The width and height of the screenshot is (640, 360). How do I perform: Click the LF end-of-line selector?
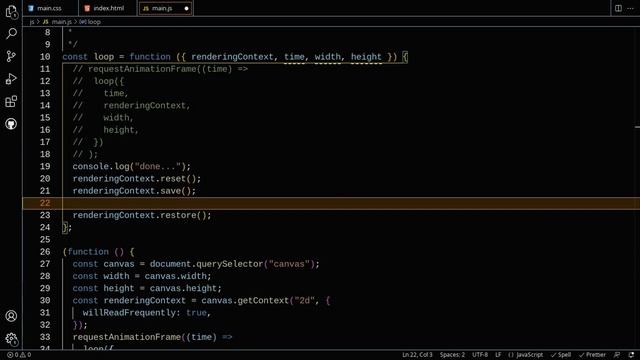click(498, 355)
